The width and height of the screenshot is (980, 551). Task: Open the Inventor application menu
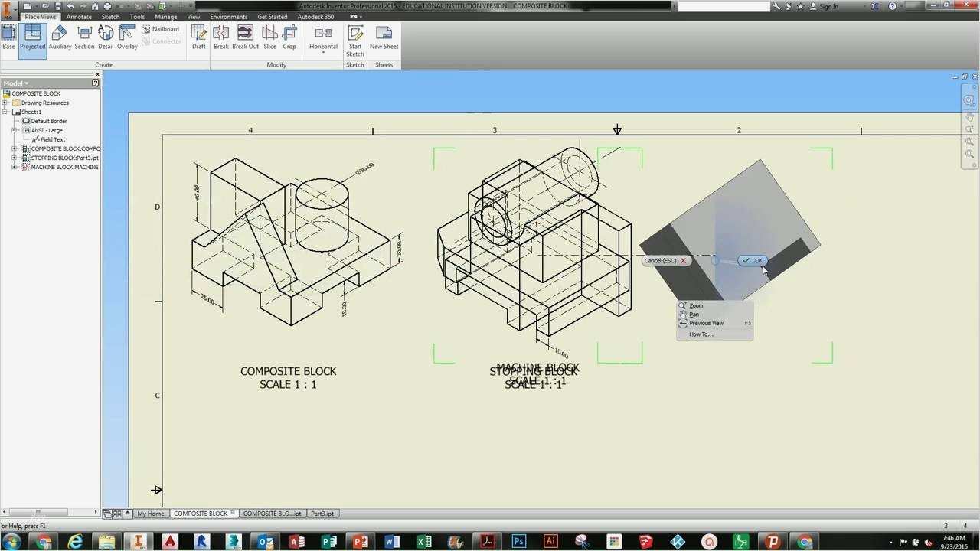[x=8, y=10]
